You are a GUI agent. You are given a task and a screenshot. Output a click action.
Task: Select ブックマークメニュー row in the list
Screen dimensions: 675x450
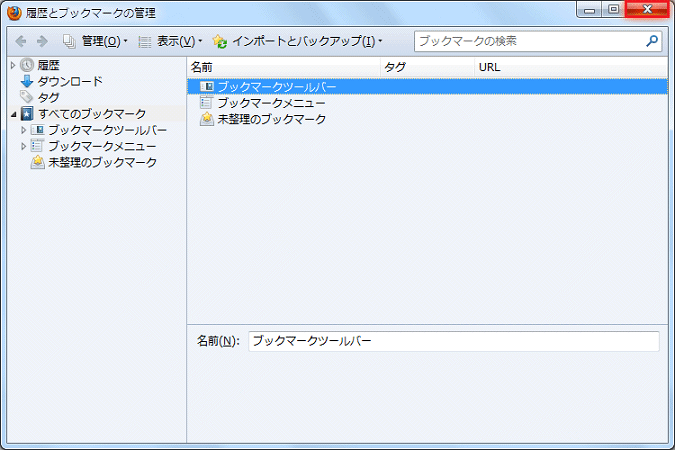[270, 103]
